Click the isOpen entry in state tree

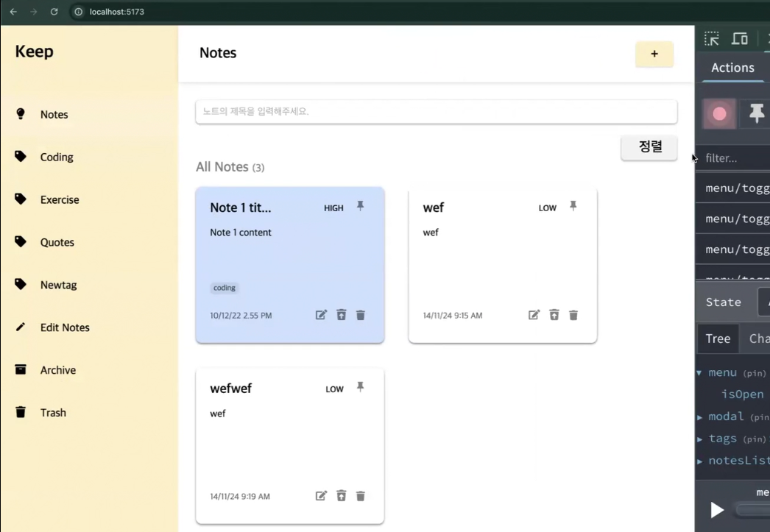click(x=742, y=394)
